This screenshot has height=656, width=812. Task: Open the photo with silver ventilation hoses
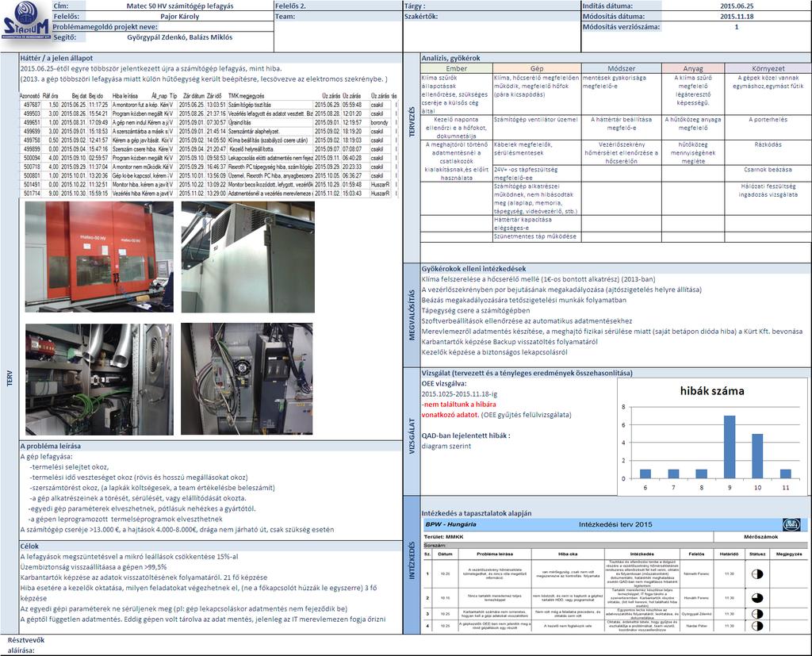point(99,379)
